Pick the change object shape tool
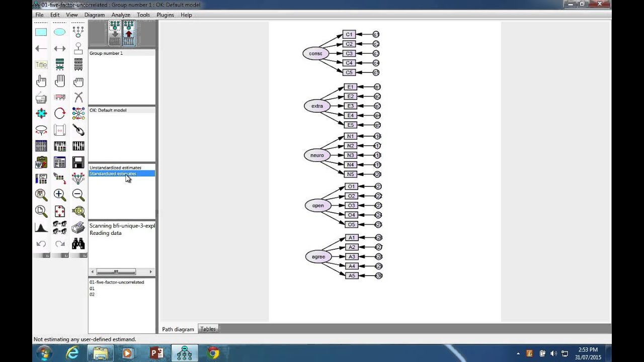This screenshot has width=644, height=362. tap(41, 114)
